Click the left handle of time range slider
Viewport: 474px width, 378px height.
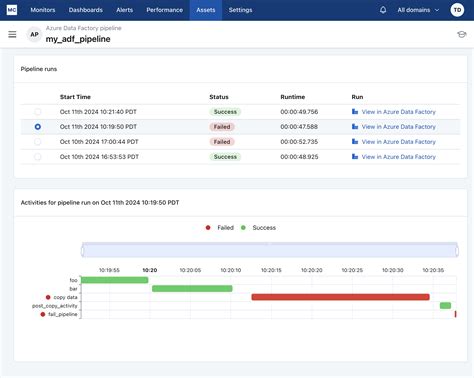pos(83,251)
